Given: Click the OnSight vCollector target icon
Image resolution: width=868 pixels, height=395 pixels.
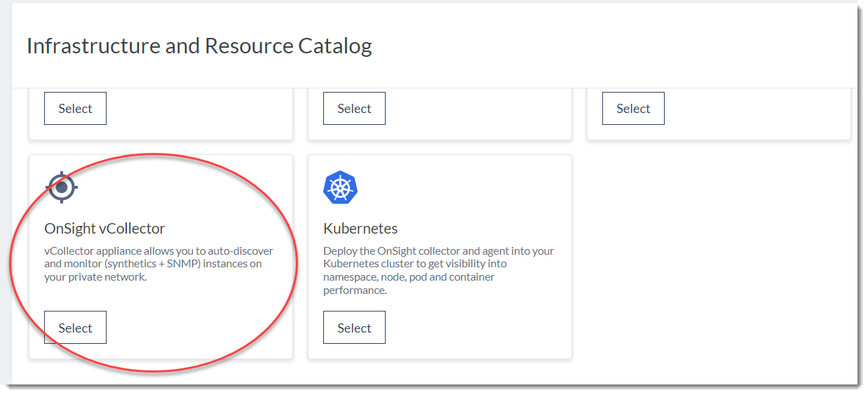Looking at the screenshot, I should click(x=62, y=187).
